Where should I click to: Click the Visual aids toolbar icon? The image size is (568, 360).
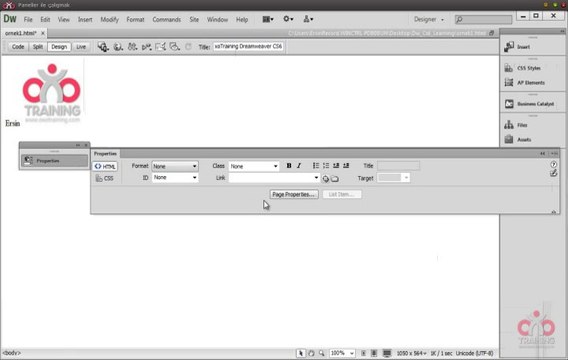click(x=175, y=47)
